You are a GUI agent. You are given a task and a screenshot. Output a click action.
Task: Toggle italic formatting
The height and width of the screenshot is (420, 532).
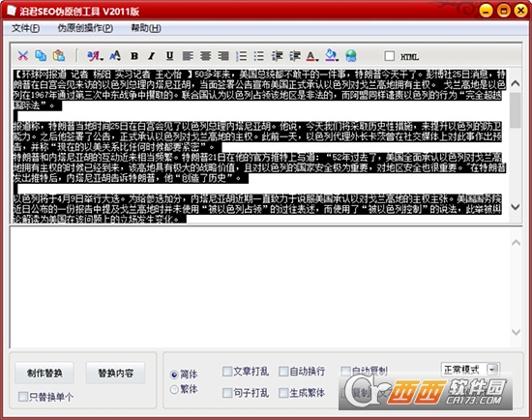(152, 56)
